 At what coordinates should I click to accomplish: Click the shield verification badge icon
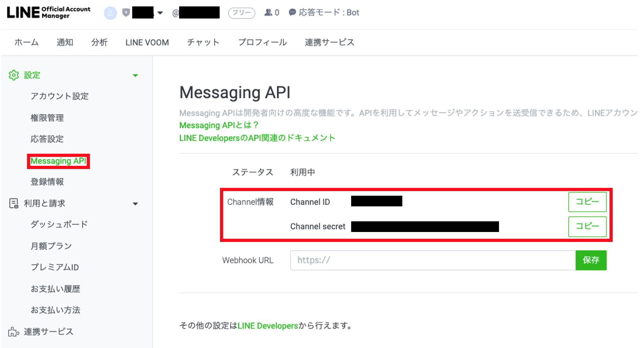(x=126, y=13)
